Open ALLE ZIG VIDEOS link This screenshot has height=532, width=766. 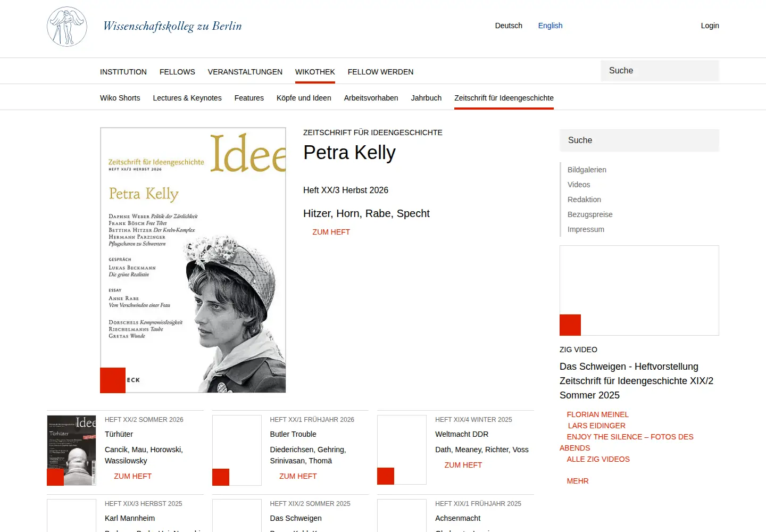pyautogui.click(x=598, y=459)
